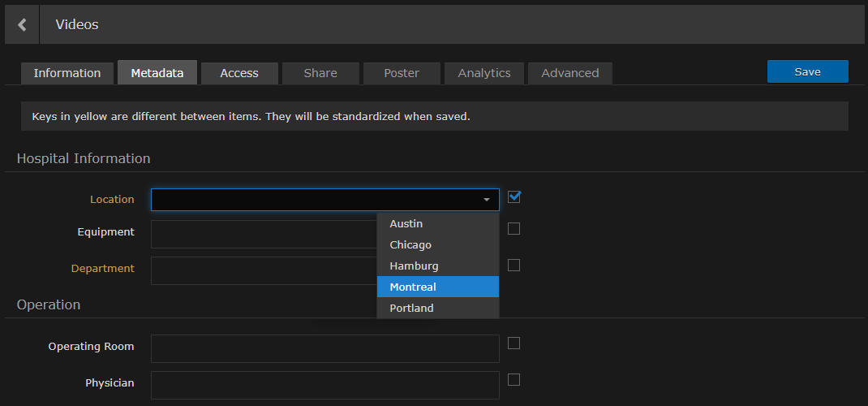Focus the Physician input field
Image resolution: width=868 pixels, height=406 pixels.
324,385
